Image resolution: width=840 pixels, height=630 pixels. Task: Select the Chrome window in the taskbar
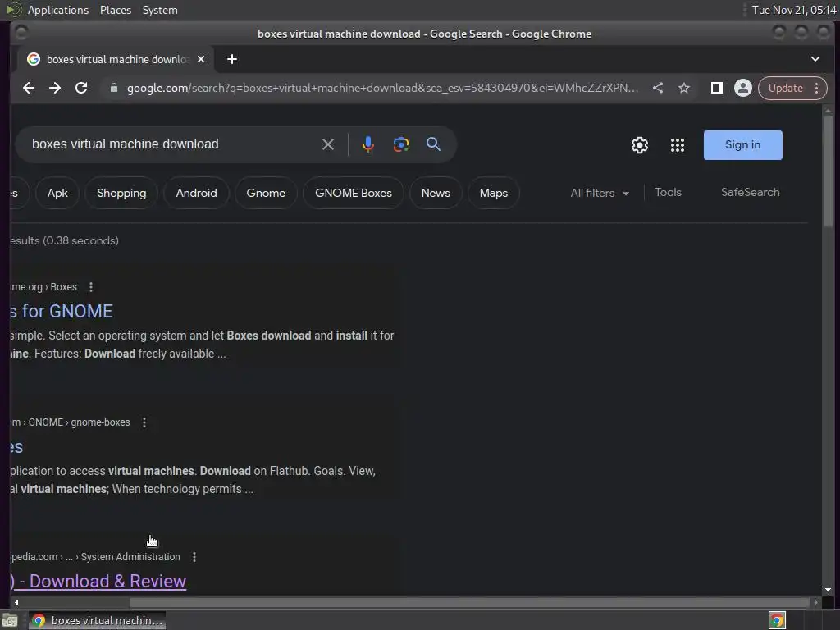coord(97,620)
